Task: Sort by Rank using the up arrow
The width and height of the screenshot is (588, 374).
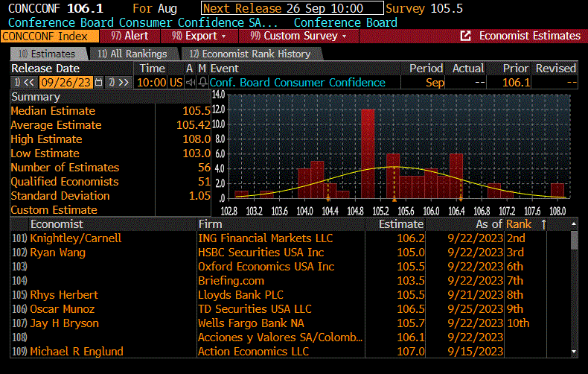Action: click(x=543, y=224)
